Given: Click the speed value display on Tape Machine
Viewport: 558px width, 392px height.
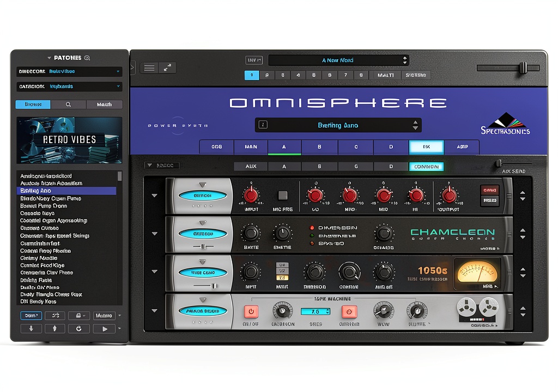Looking at the screenshot, I should coord(316,311).
